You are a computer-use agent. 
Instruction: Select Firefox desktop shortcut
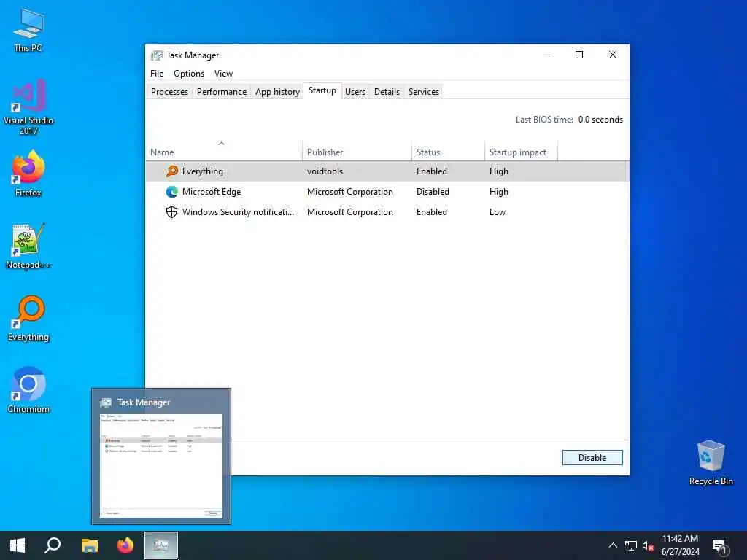click(28, 174)
